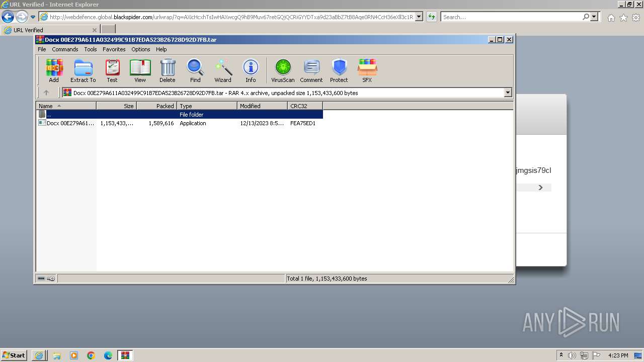The width and height of the screenshot is (644, 362).
Task: Sort list by Modified column
Action: (x=262, y=106)
